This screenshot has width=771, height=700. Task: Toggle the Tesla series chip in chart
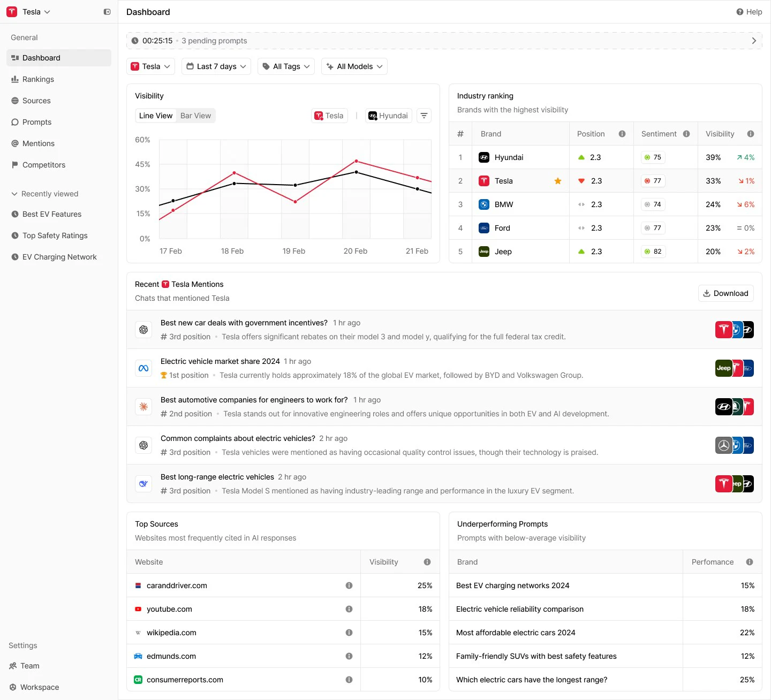[329, 116]
